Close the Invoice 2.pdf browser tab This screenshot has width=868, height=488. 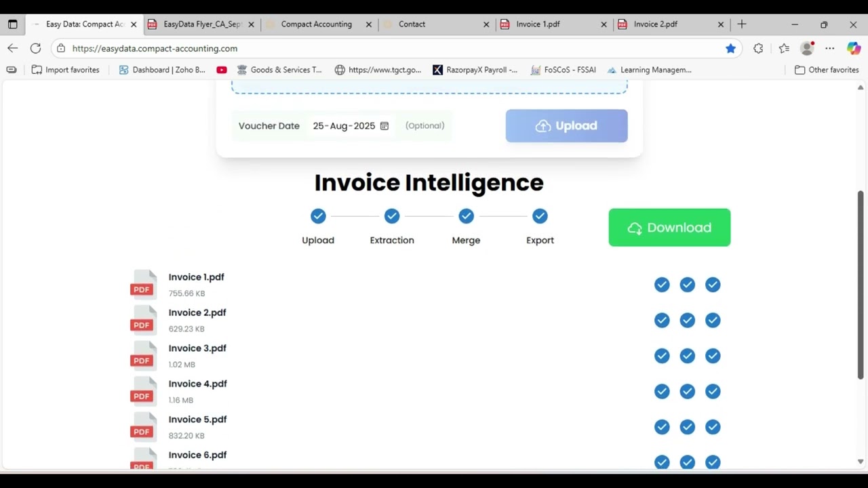721,24
